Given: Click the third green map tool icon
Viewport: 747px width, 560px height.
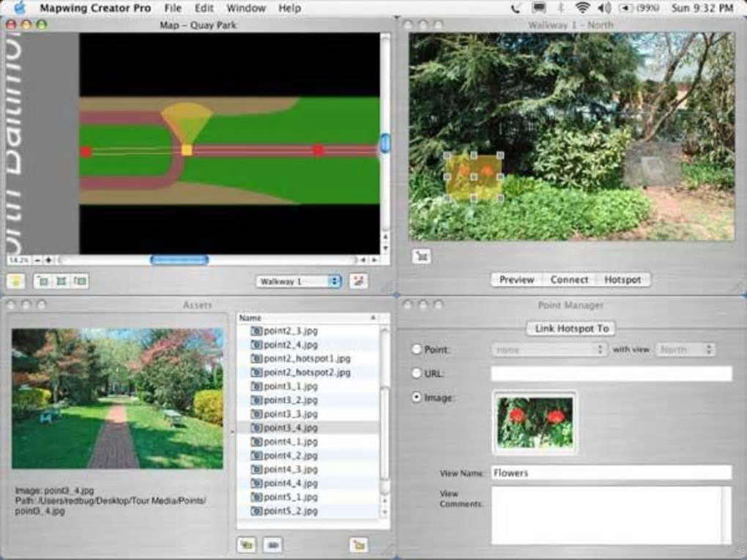Looking at the screenshot, I should (79, 281).
